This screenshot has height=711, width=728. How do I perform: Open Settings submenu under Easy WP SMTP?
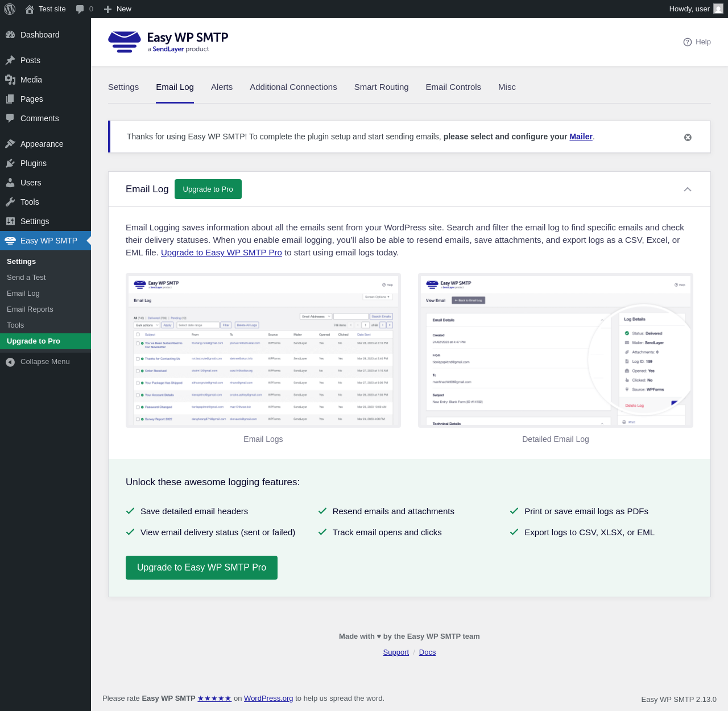coord(22,262)
